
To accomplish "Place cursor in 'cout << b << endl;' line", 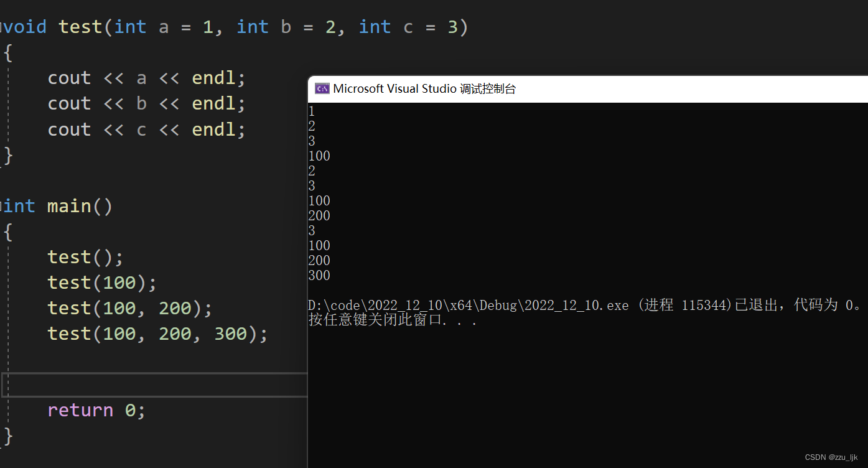I will tap(147, 103).
